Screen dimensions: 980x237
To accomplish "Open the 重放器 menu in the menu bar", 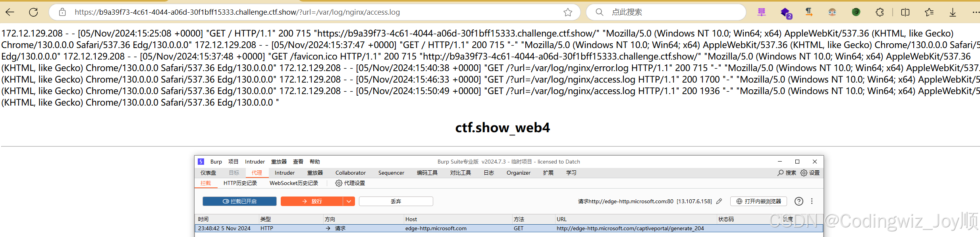I will (x=279, y=162).
